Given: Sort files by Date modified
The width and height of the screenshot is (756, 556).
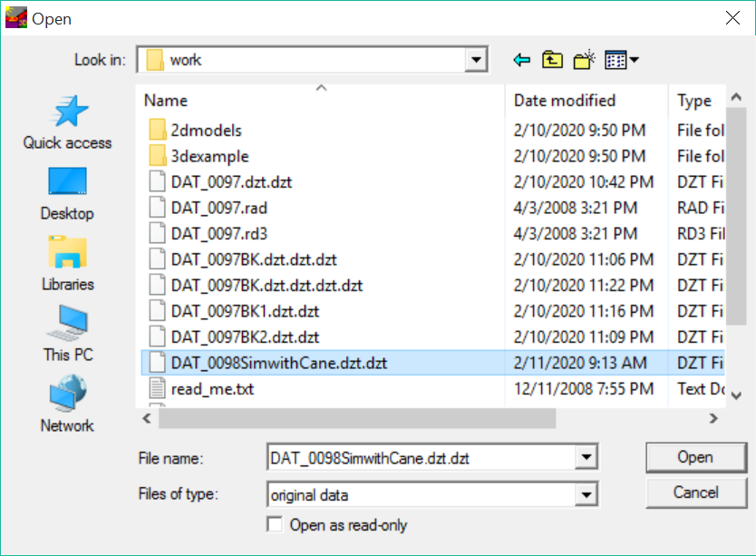Looking at the screenshot, I should (x=557, y=100).
